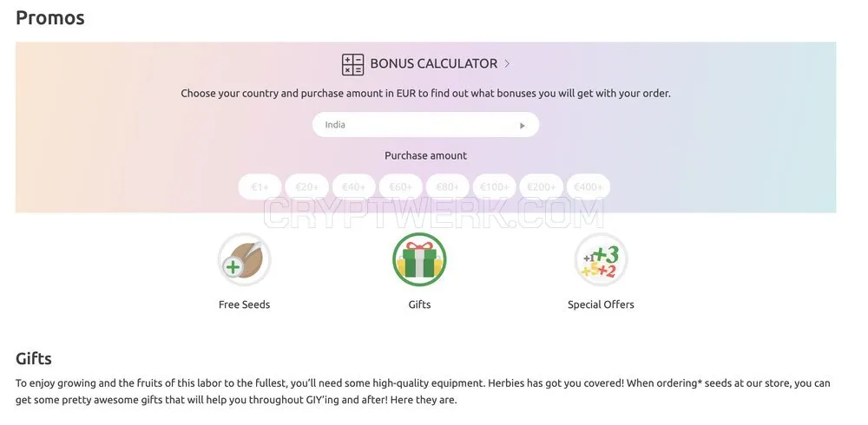868x425 pixels.
Task: Select the €1+ purchase amount
Action: [x=260, y=187]
